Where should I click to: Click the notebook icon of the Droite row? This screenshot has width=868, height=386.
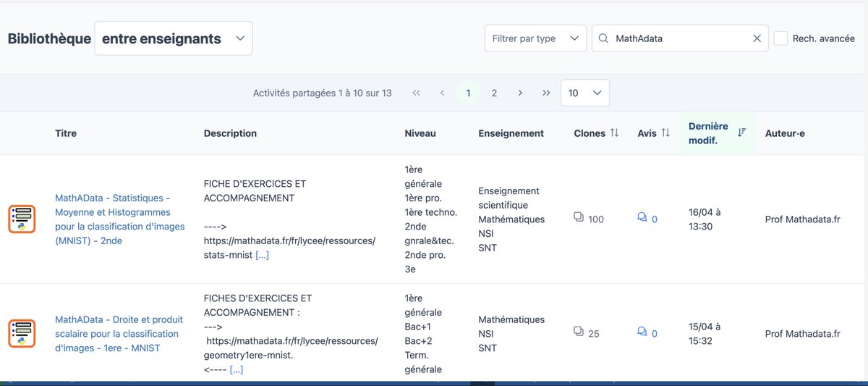22,333
